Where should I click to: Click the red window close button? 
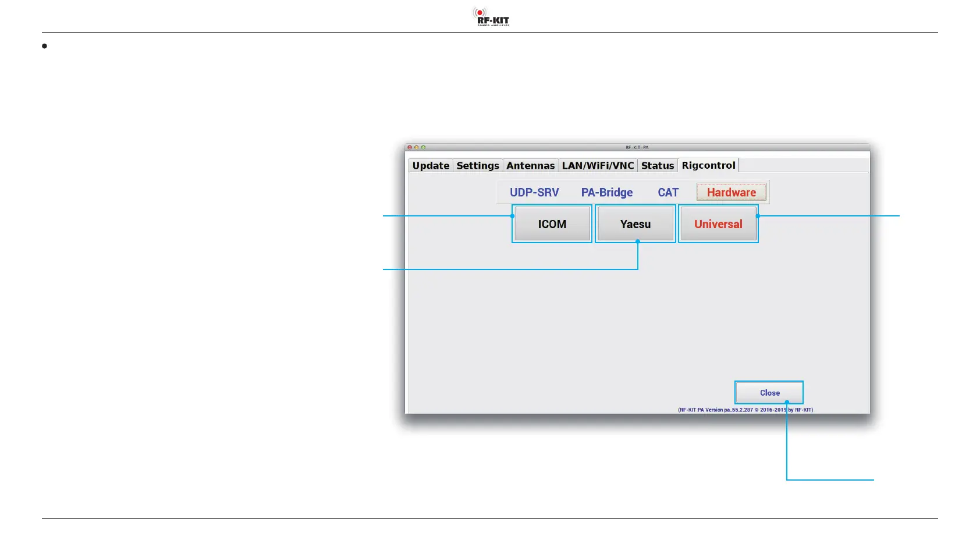coord(410,147)
